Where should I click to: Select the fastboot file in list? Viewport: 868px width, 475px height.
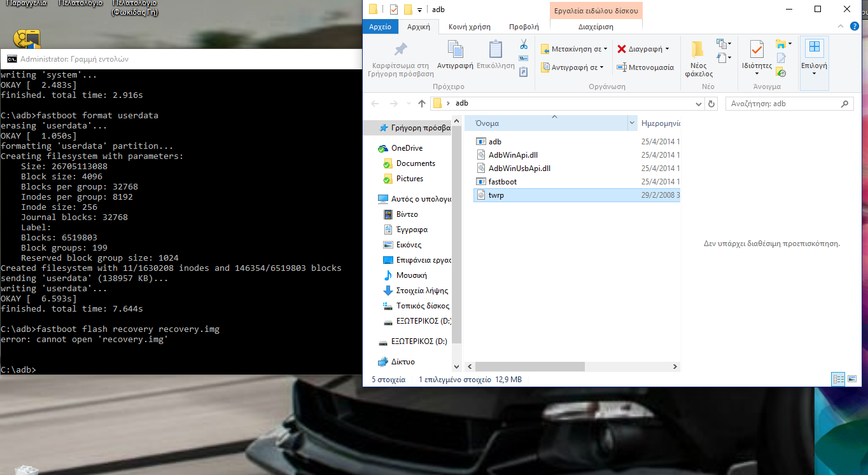(502, 182)
